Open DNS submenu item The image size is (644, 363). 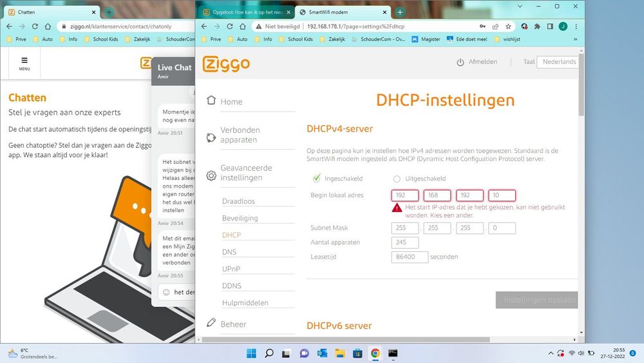click(x=229, y=251)
